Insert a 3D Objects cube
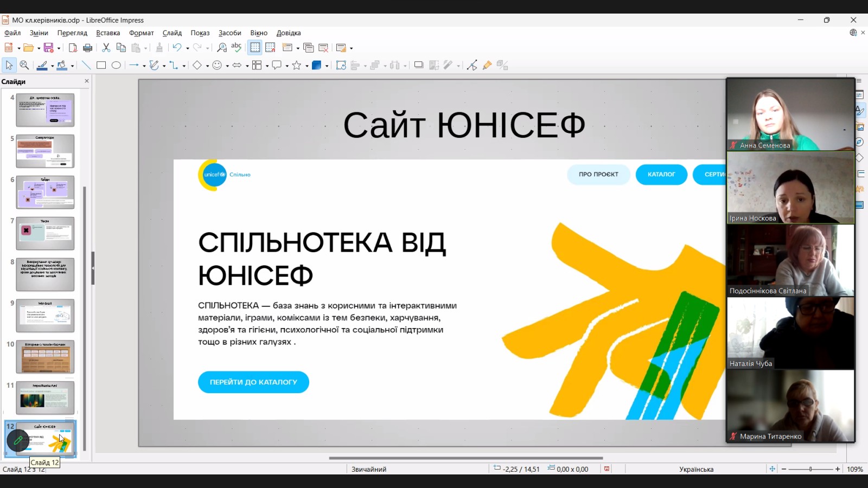The height and width of the screenshot is (488, 868). click(x=317, y=65)
